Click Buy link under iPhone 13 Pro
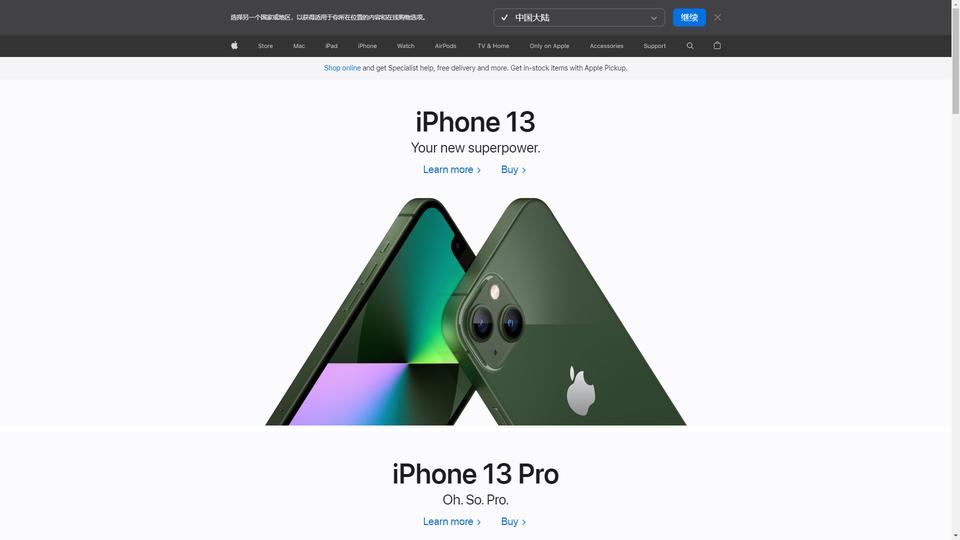 click(513, 522)
